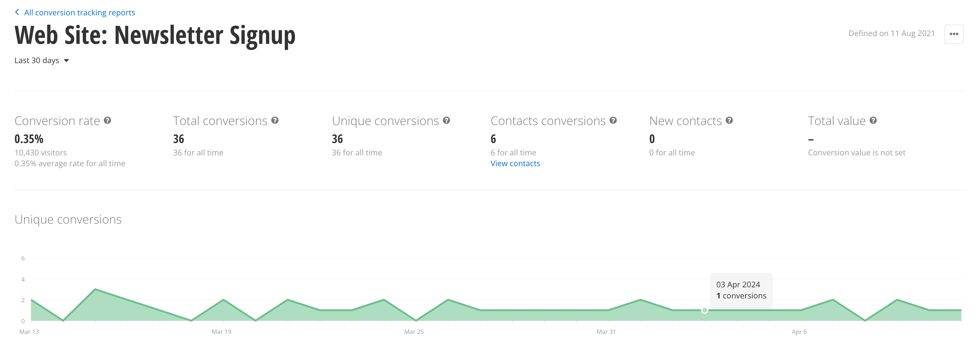Click question mark beside Contacts conversions
Image resolution: width=980 pixels, height=348 pixels.
pyautogui.click(x=613, y=121)
